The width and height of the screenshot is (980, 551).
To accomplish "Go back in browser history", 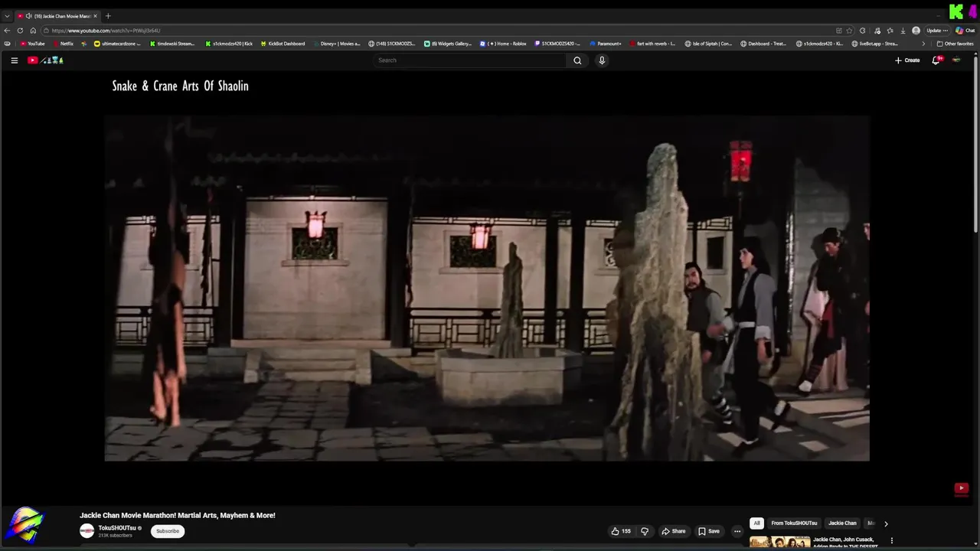I will 7,31.
